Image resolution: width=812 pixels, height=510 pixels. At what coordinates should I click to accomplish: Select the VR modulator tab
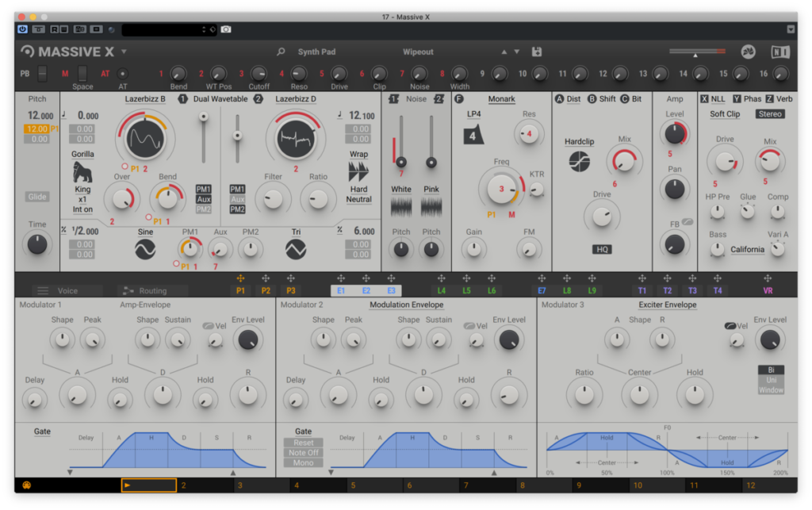[768, 291]
